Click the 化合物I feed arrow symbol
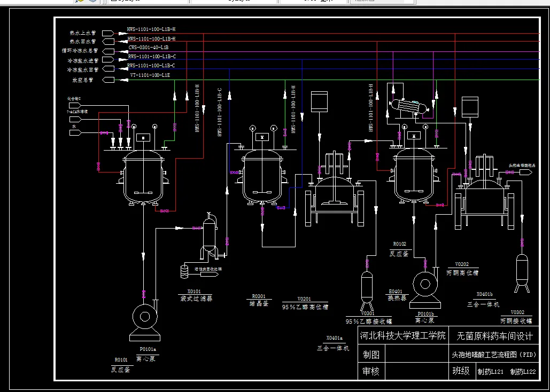Image resolution: width=550 pixels, height=392 pixels. pos(75,105)
